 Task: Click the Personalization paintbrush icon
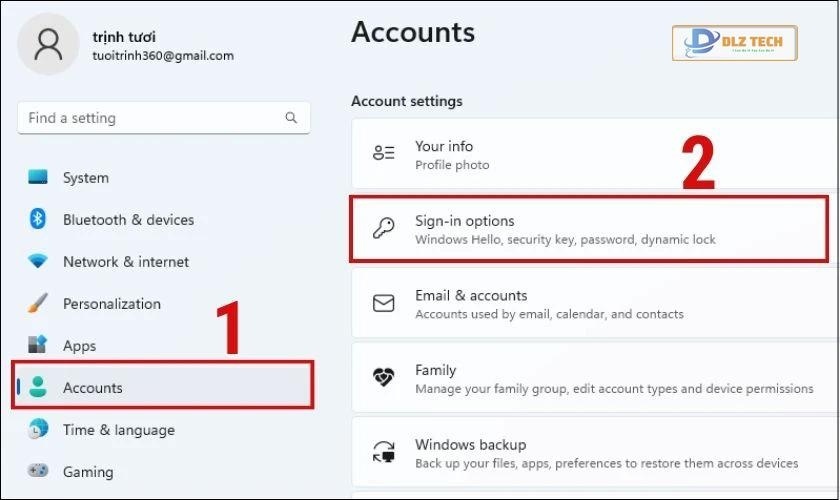click(x=38, y=303)
